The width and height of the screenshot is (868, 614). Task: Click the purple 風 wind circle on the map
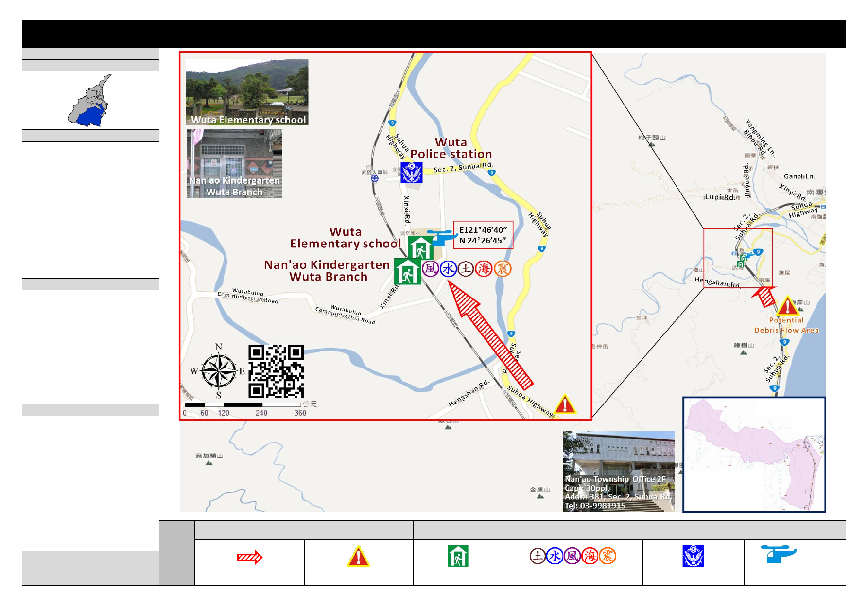click(430, 268)
